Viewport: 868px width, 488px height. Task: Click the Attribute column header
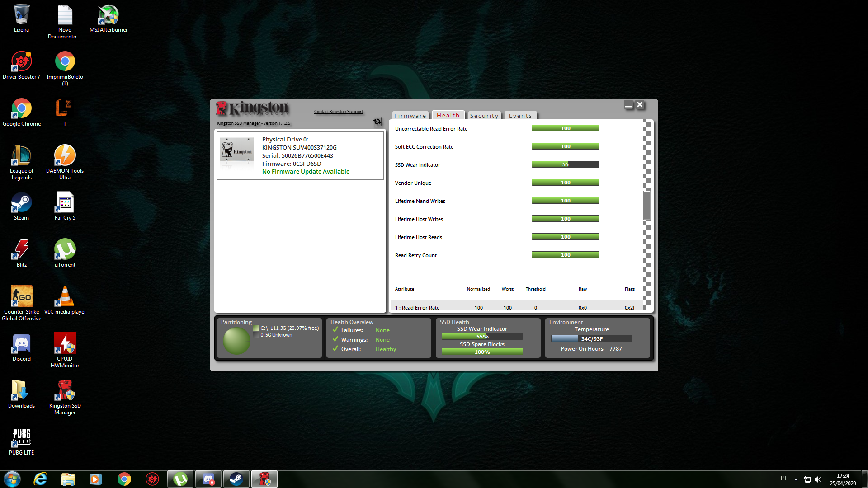pos(405,289)
